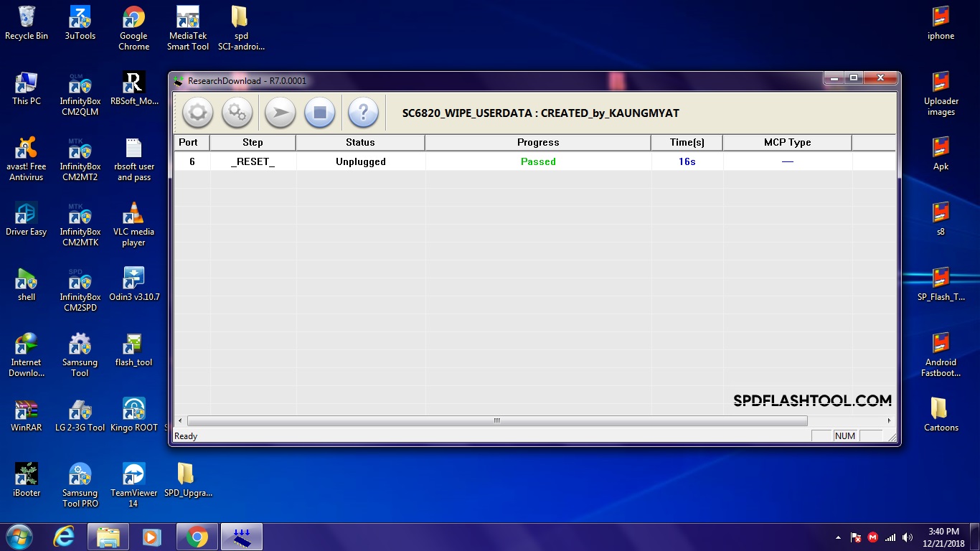
Task: Open the Apk desktop icon
Action: 941,154
